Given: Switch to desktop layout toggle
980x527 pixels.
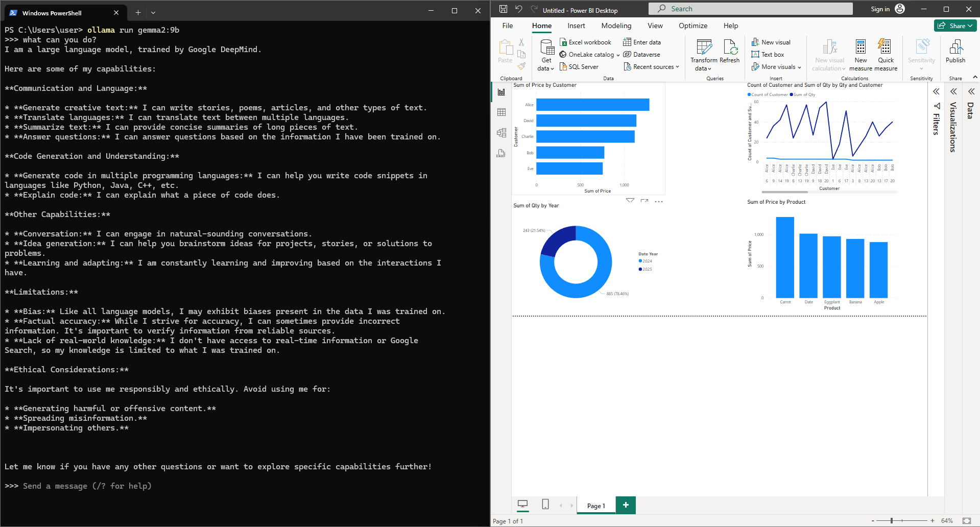Looking at the screenshot, I should click(522, 505).
